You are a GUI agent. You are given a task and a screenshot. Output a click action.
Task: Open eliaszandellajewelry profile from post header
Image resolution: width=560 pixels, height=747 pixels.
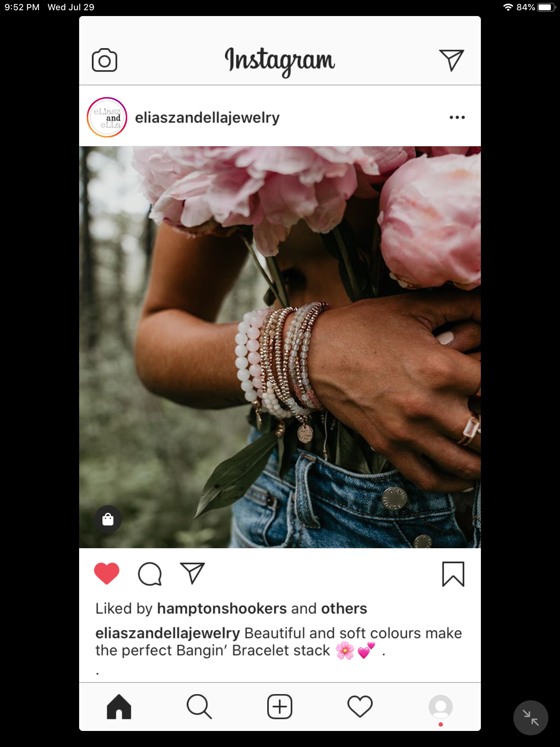(x=207, y=117)
